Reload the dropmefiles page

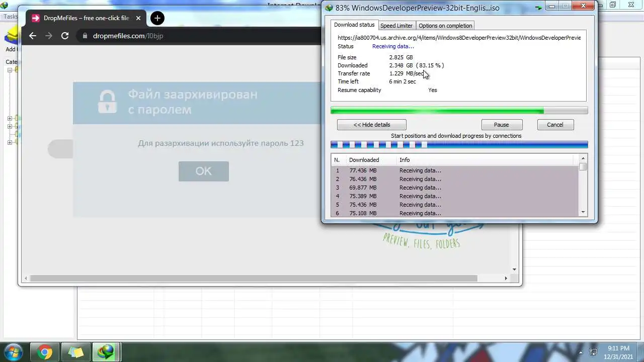pos(65,36)
